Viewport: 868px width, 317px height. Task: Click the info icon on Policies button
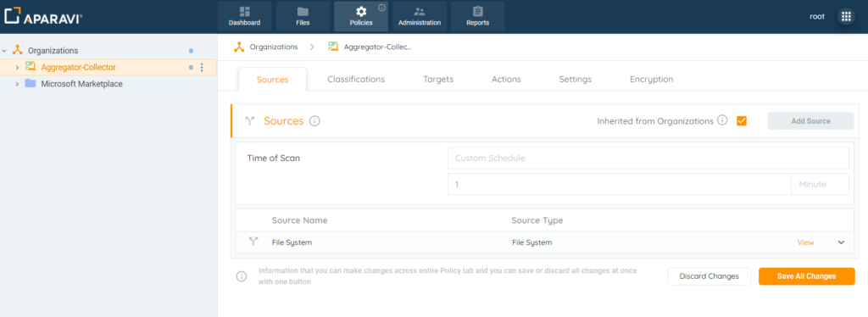coord(381,8)
